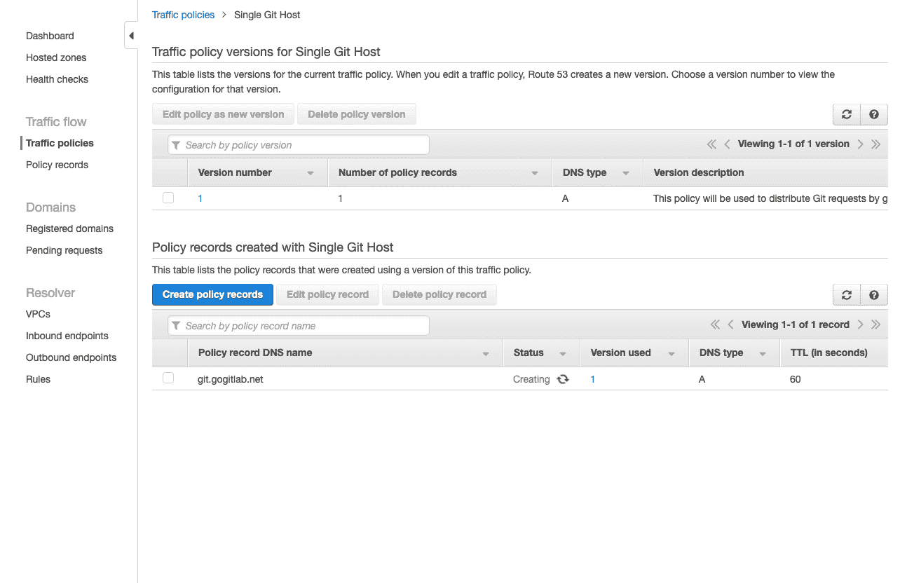Open the DNS type column dropdown
The height and width of the screenshot is (588, 900).
pyautogui.click(x=626, y=172)
